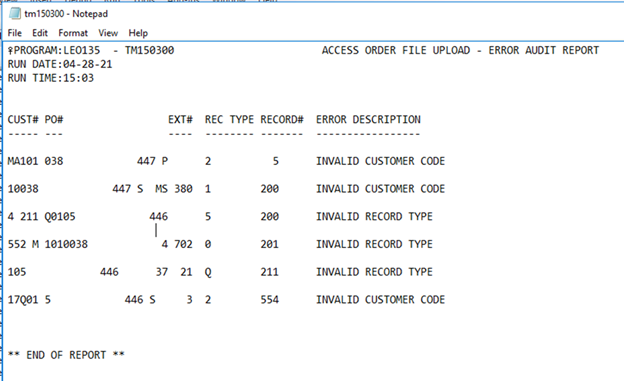Click the text PROGRAM:LEO135

(57, 51)
